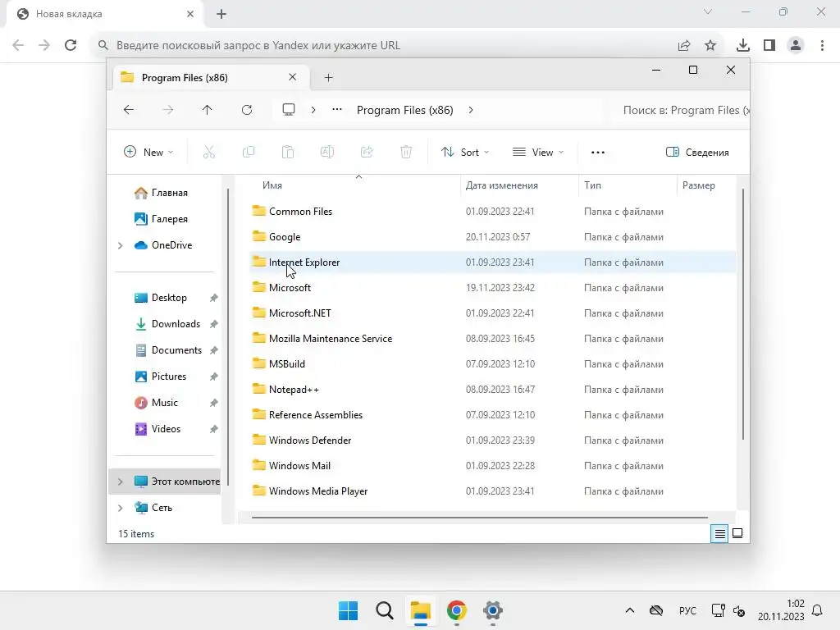Open the see more ellipsis in Explorer toolbar
This screenshot has height=630, width=840.
click(x=598, y=152)
